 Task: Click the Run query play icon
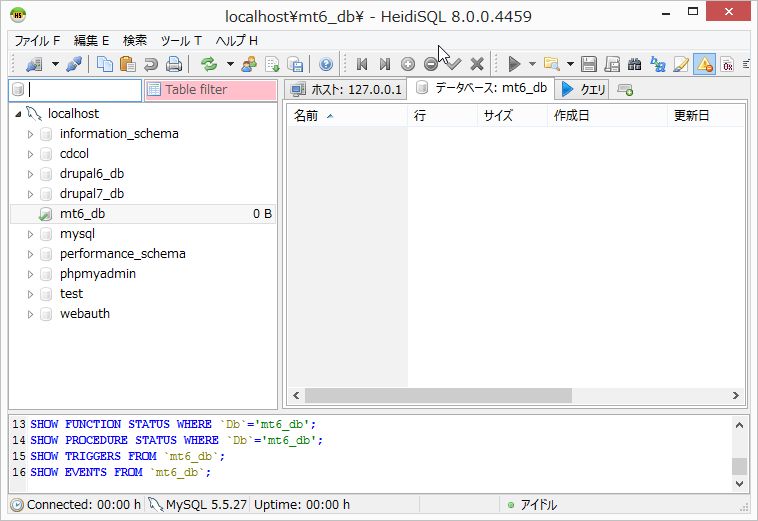tap(514, 64)
